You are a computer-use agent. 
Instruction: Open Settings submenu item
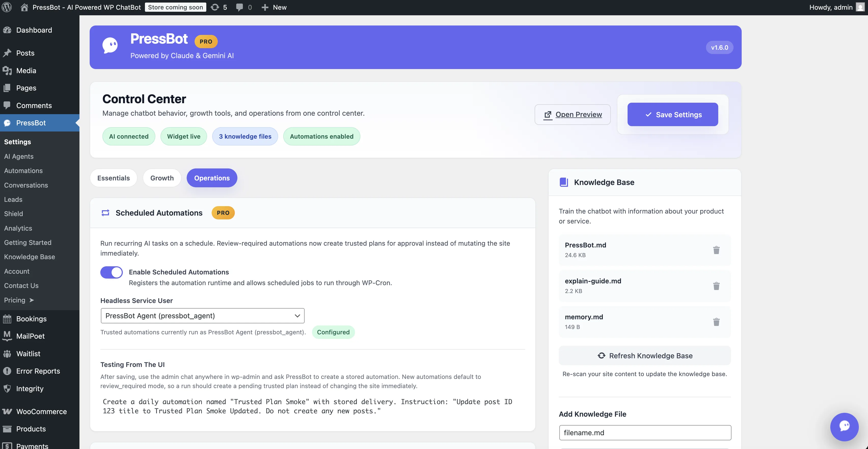point(18,142)
